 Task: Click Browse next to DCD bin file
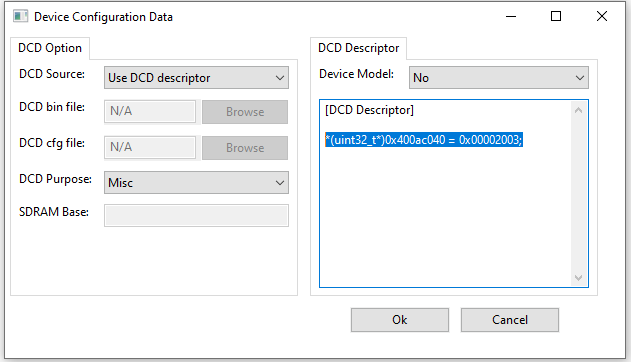(245, 112)
